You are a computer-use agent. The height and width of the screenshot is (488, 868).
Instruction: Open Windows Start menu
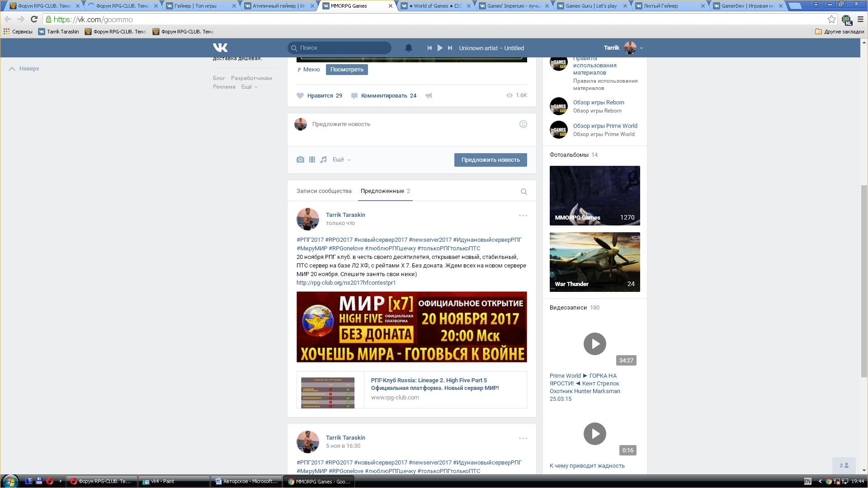(x=10, y=481)
